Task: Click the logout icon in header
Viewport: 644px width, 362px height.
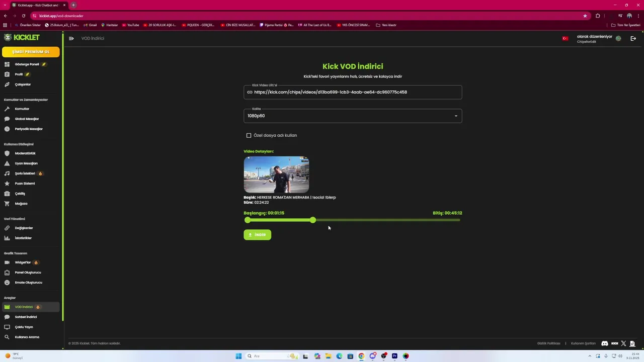Action: pos(633,38)
